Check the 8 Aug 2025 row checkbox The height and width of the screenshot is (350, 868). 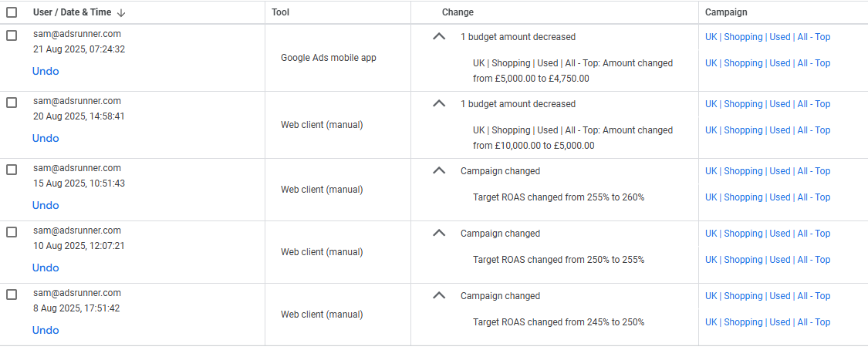pos(12,294)
